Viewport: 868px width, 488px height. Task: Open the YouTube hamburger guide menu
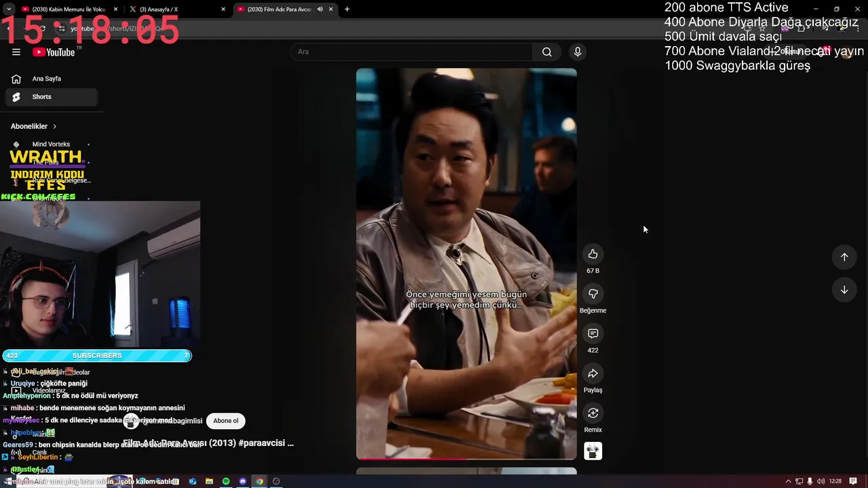click(16, 52)
